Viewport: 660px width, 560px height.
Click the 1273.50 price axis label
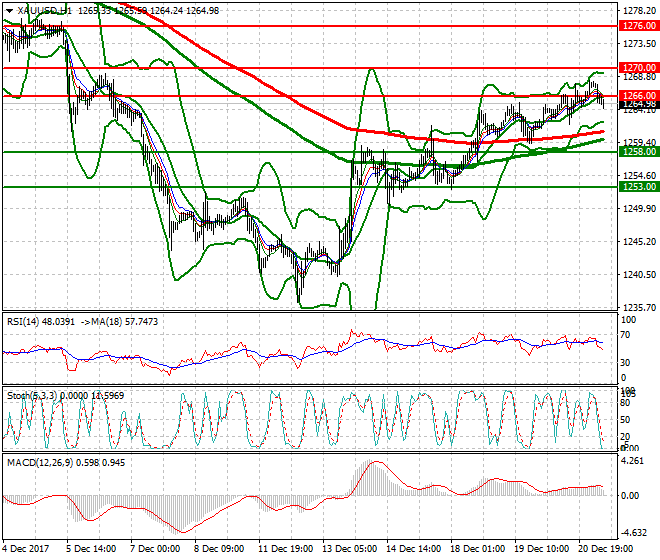click(x=639, y=43)
